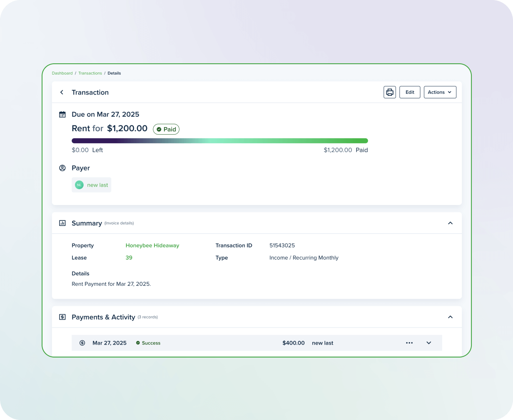Viewport: 513px width, 420px height.
Task: Navigate to Transactions breadcrumb
Action: [x=90, y=73]
